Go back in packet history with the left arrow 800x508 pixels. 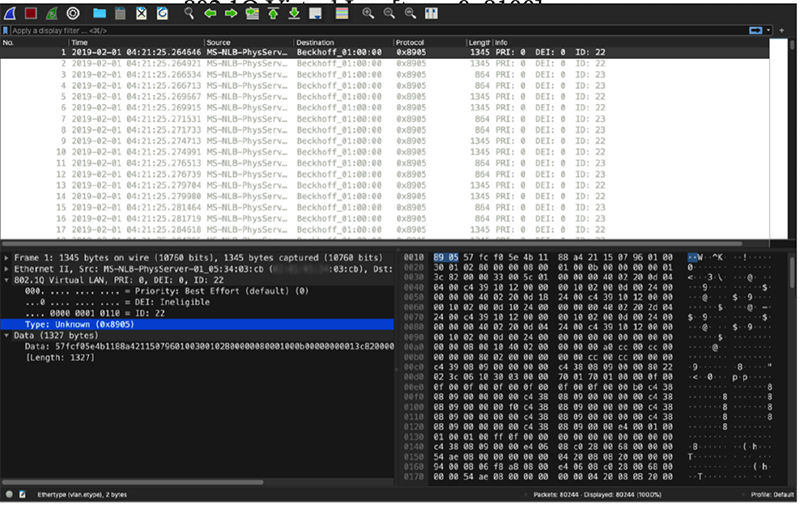pos(210,13)
